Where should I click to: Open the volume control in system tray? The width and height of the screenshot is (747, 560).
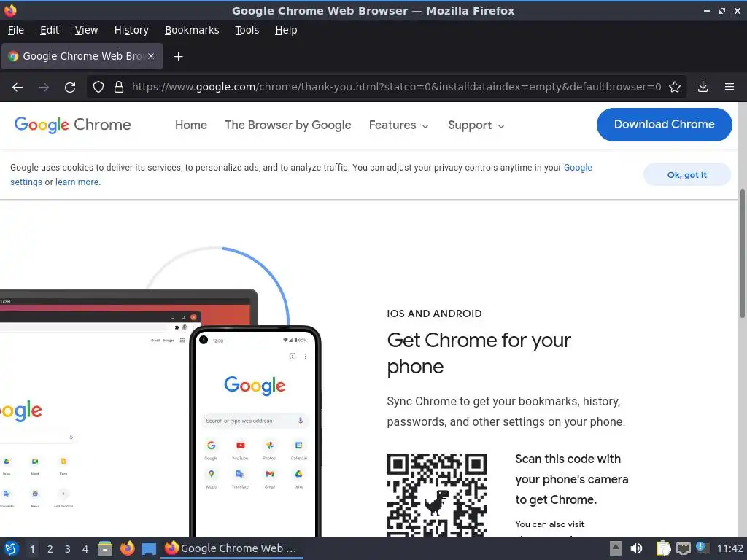point(636,548)
